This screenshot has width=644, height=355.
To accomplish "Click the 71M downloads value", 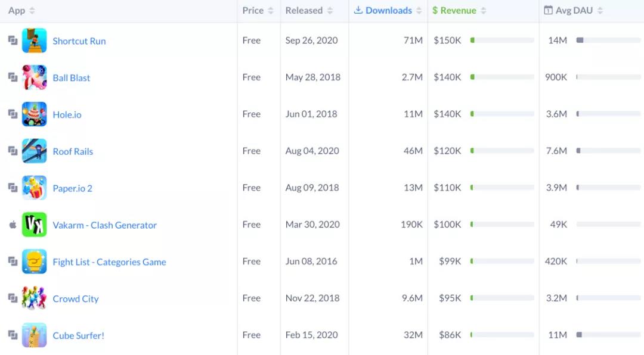I will (413, 41).
